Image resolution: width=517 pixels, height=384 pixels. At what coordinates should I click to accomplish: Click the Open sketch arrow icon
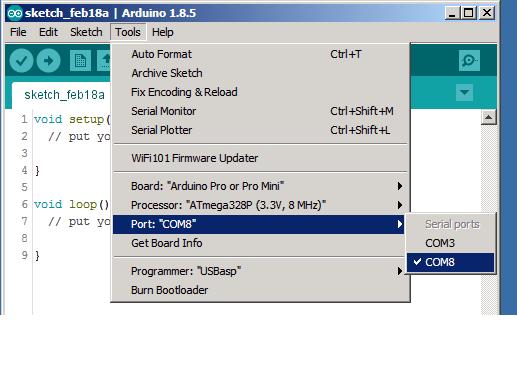[104, 60]
